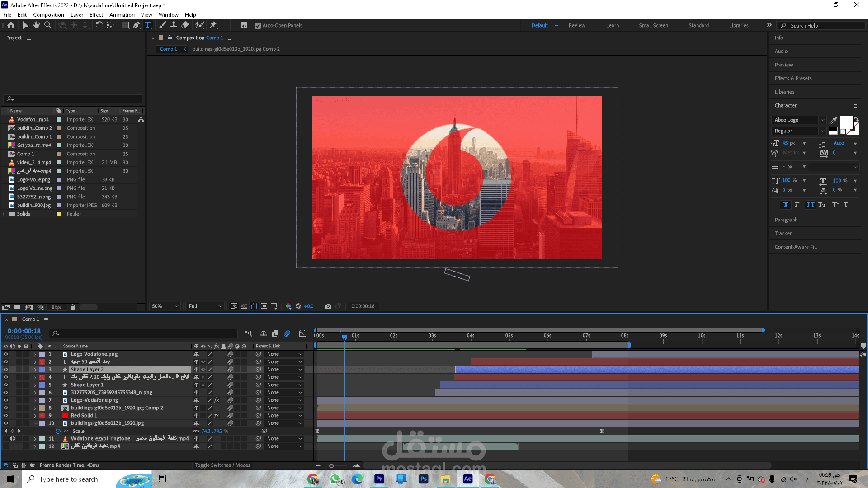Open Premiere Pro from the taskbar
Image resolution: width=868 pixels, height=488 pixels.
[379, 479]
